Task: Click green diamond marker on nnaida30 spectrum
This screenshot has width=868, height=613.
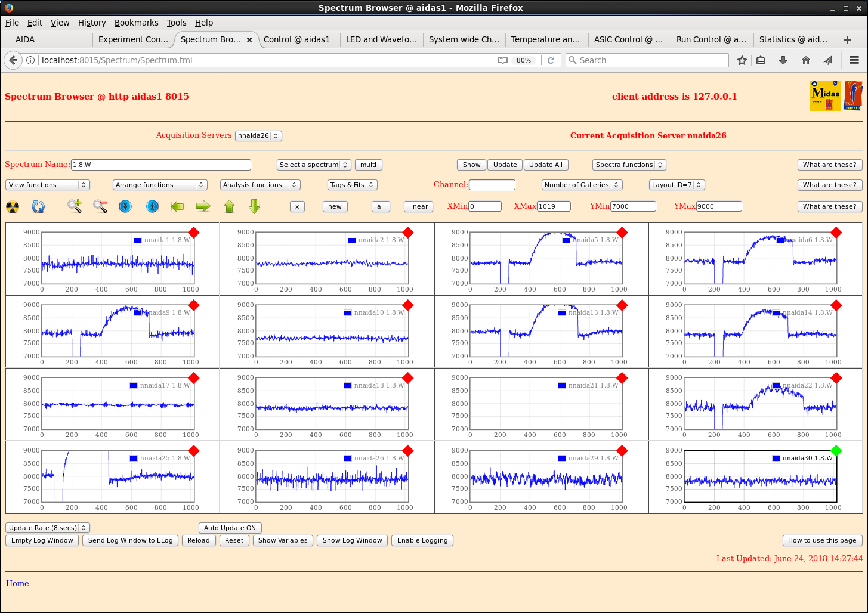Action: [x=836, y=451]
